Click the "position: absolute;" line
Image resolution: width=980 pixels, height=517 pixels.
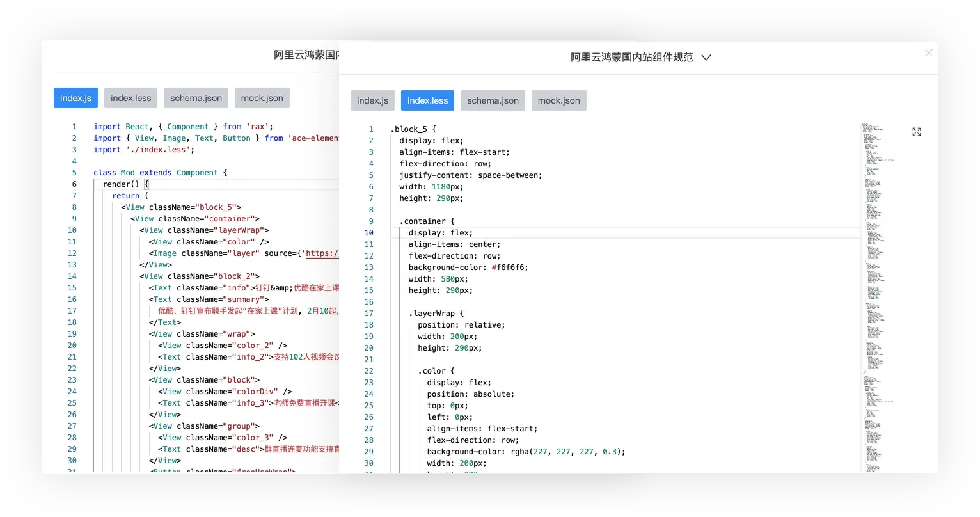(x=471, y=394)
